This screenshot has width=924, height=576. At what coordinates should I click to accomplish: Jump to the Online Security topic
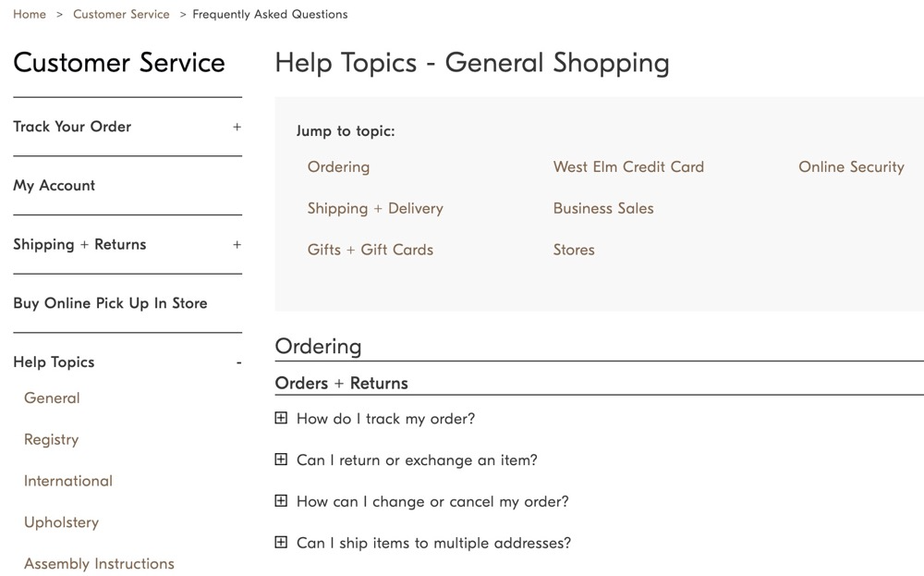pyautogui.click(x=852, y=167)
